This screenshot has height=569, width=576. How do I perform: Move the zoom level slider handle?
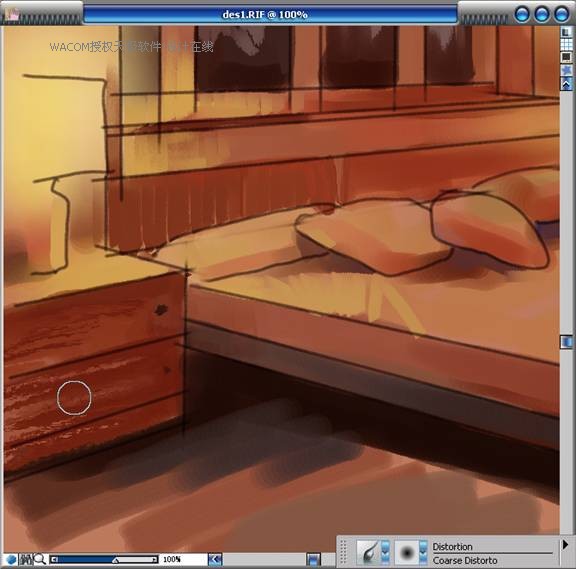pyautogui.click(x=115, y=560)
